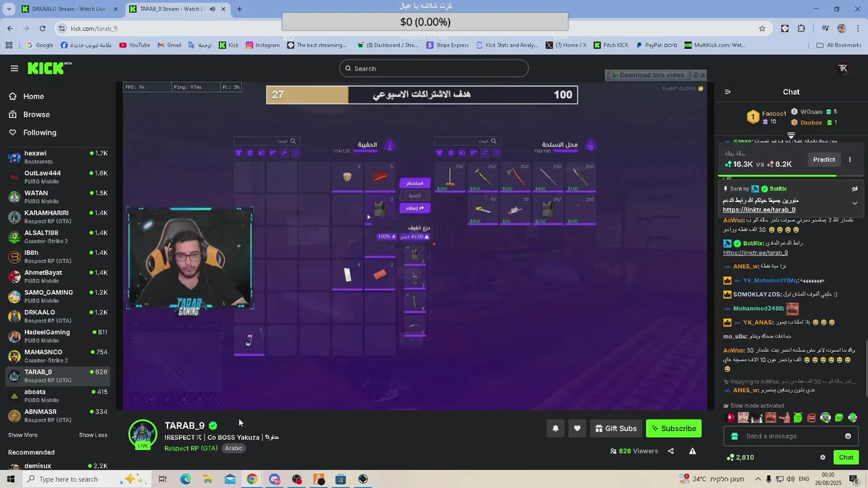Open pinned linktr.ee/tarab_9 link
Image resolution: width=868 pixels, height=488 pixels.
759,210
